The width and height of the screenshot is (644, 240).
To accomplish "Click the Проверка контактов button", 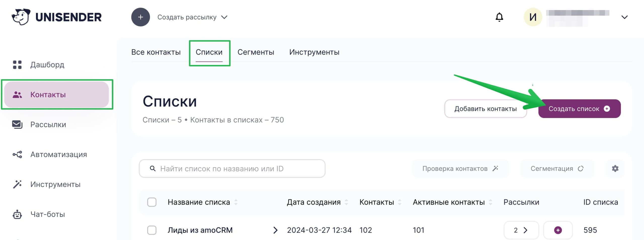I will point(460,169).
